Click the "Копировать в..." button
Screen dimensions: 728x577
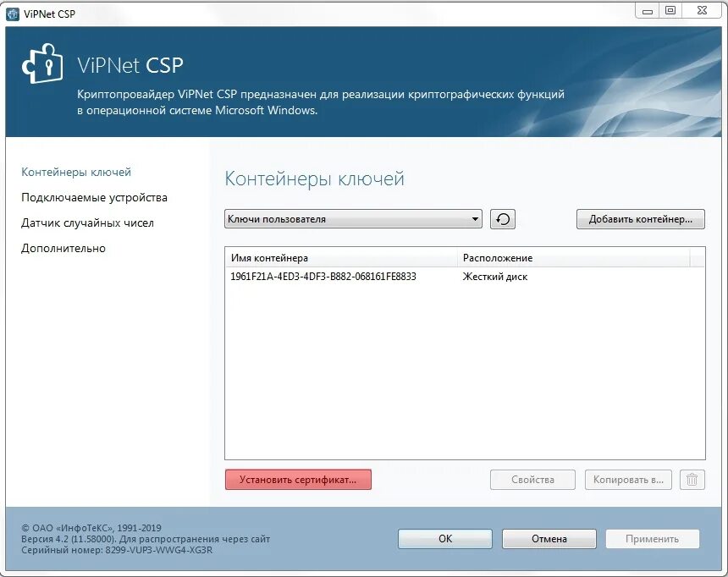point(629,480)
